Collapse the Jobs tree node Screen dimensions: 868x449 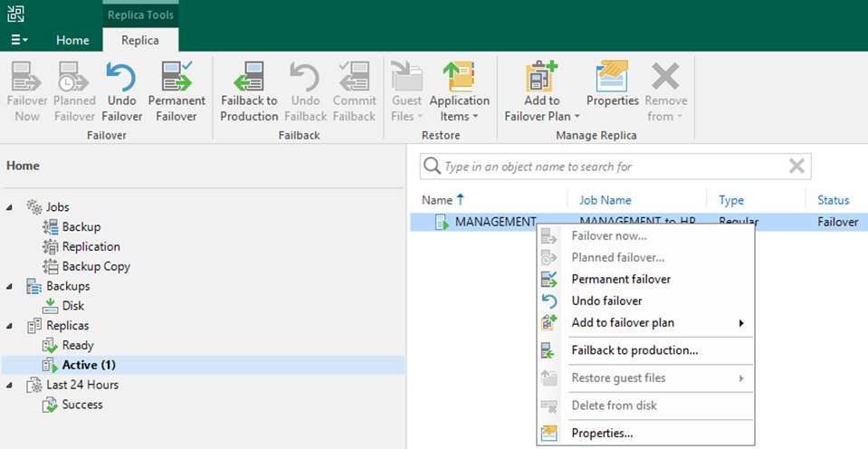(9, 207)
